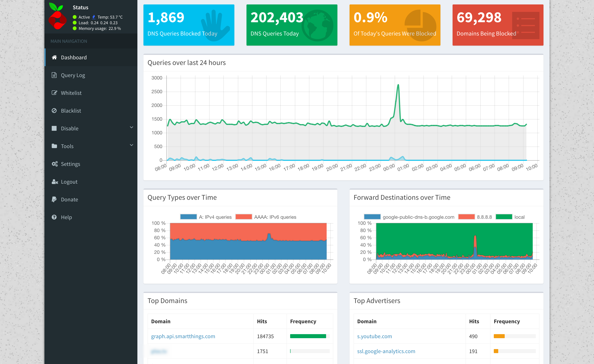Click the green Active status dot
This screenshot has height=364, width=594.
(75, 17)
